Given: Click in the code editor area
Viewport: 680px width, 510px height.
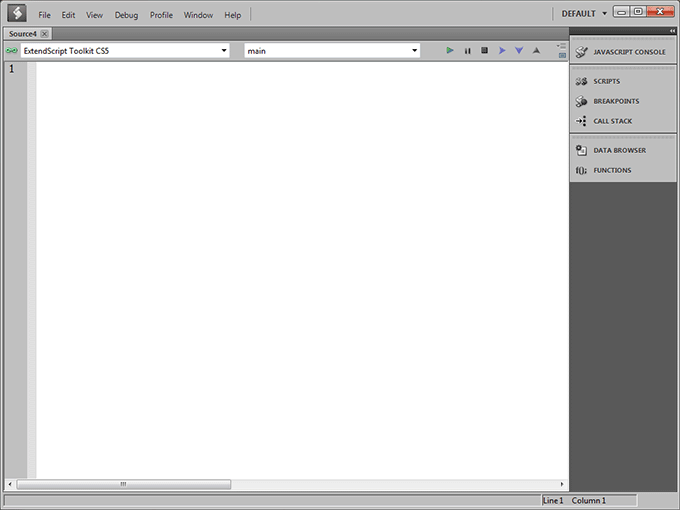Looking at the screenshot, I should pos(302,270).
